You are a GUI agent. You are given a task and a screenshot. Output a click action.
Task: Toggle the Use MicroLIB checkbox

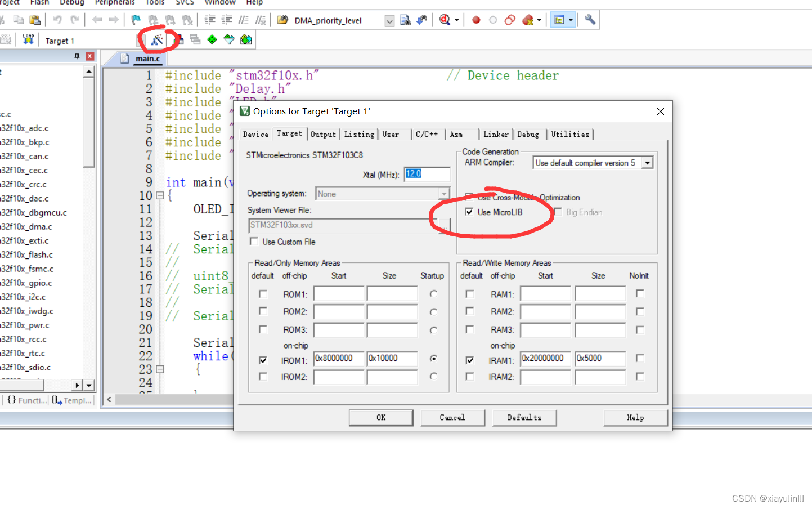469,212
